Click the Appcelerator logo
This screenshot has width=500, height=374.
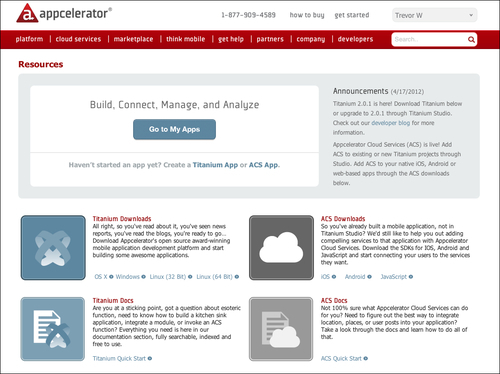point(64,13)
